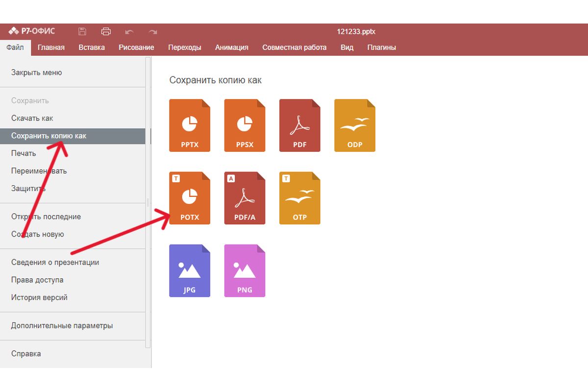Image resolution: width=588 pixels, height=392 pixels.
Task: Select Сведения о презентации entry
Action: click(x=55, y=262)
